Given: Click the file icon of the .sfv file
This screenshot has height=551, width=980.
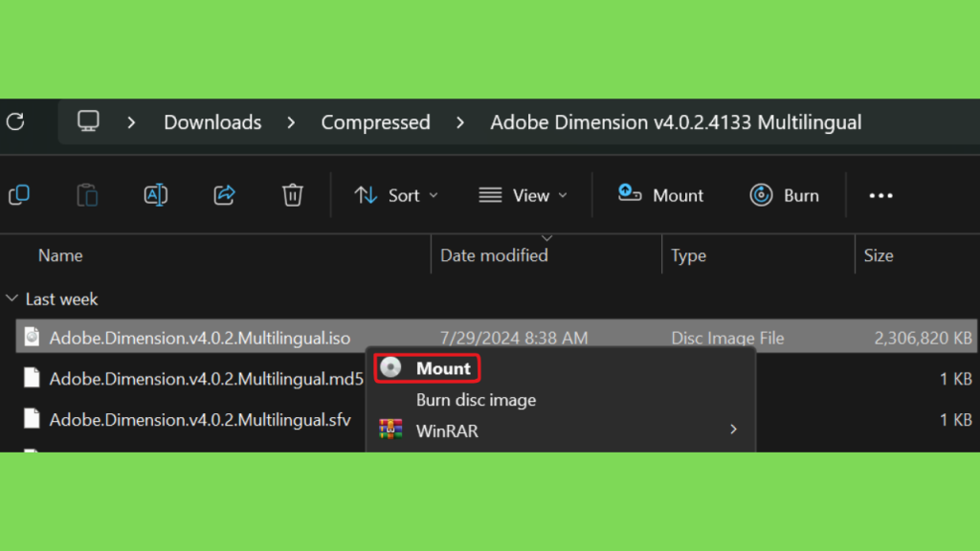Looking at the screenshot, I should pyautogui.click(x=32, y=419).
